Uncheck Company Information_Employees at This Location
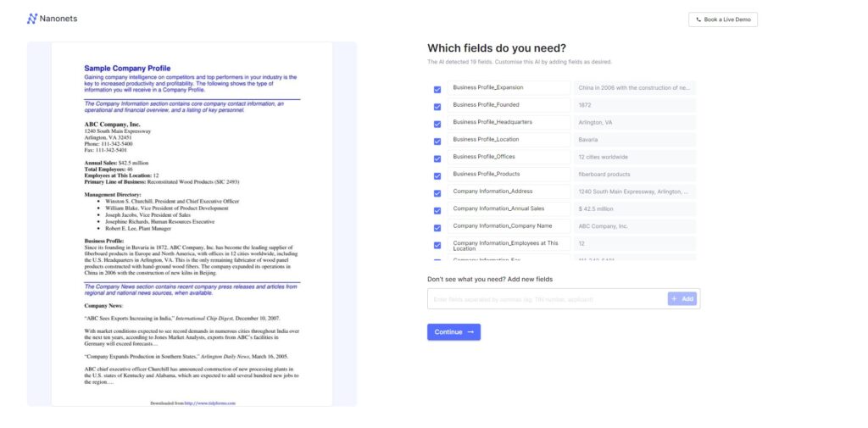The image size is (868, 428). point(437,245)
